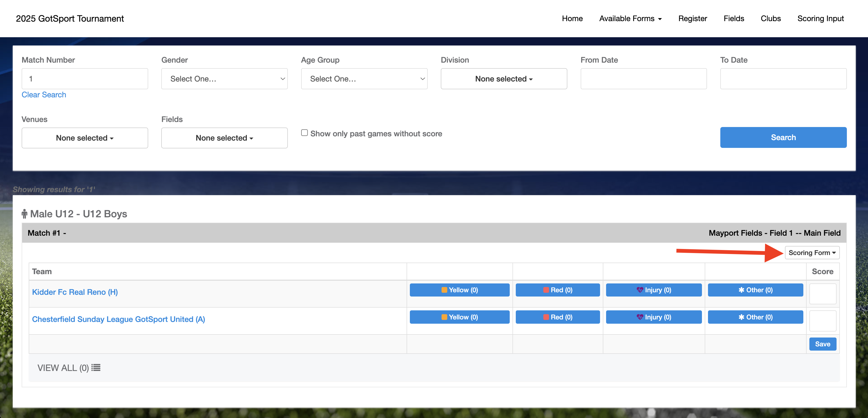Expand the Division None selected dropdown
Screen dimensions: 868x418
[x=504, y=79]
